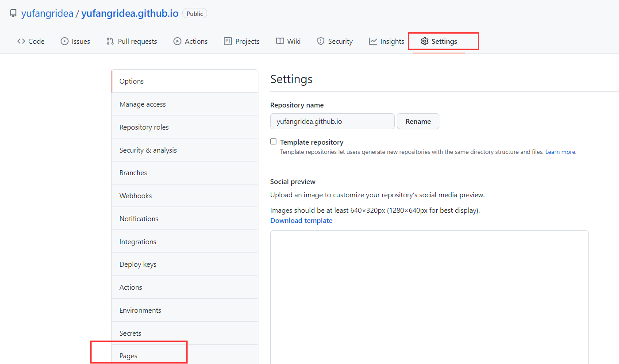Open Secrets settings in the sidebar
This screenshot has width=619, height=364.
coord(185,333)
